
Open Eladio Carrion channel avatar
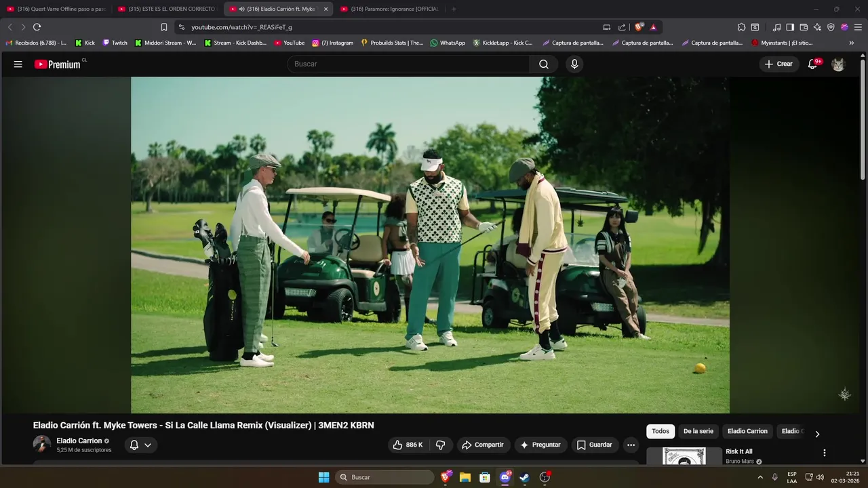tap(42, 444)
